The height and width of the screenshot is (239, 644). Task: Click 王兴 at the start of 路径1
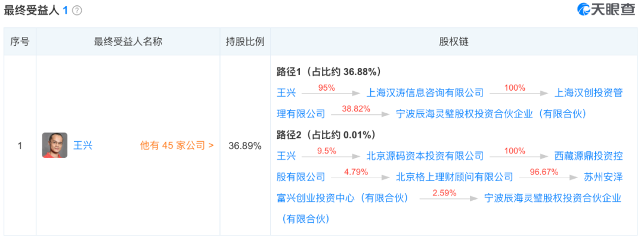(x=286, y=92)
